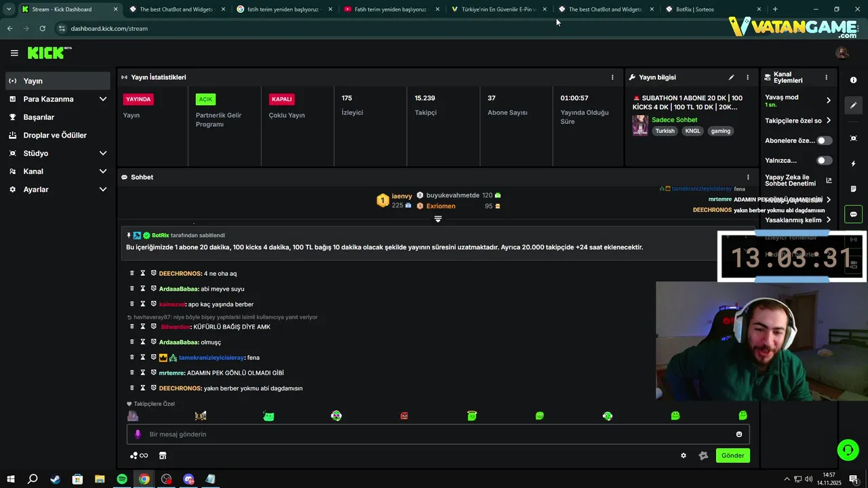The height and width of the screenshot is (488, 868).
Task: Open tamekranizleyicisieray's username in chat
Action: (211, 358)
